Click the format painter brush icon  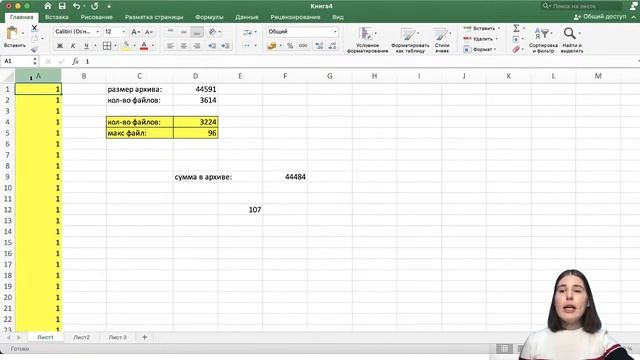coord(34,49)
